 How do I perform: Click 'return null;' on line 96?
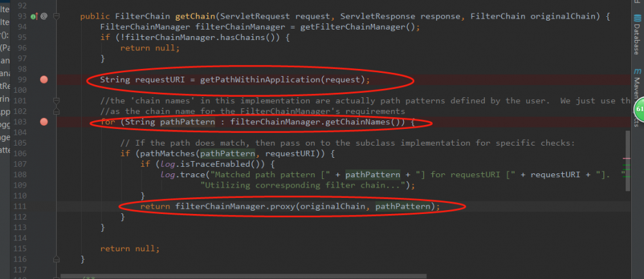(x=150, y=48)
